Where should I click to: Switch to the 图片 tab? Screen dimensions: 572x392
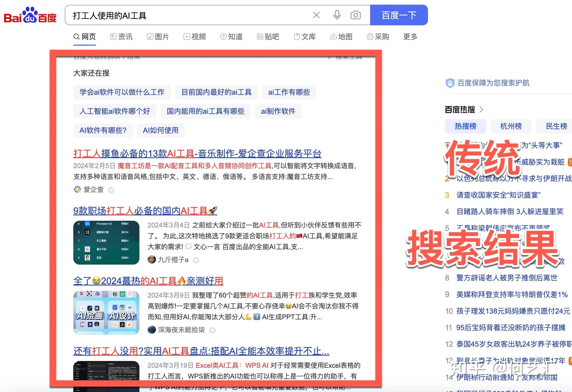(158, 37)
